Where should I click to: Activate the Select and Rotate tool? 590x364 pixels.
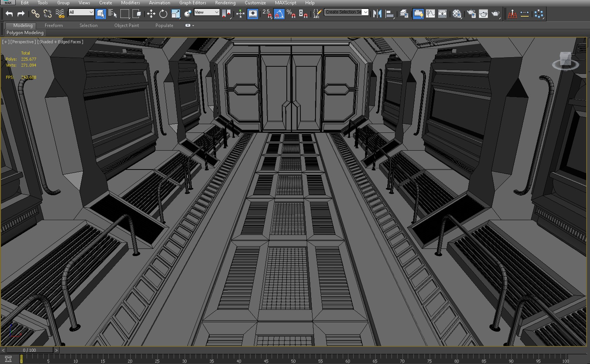pos(163,14)
